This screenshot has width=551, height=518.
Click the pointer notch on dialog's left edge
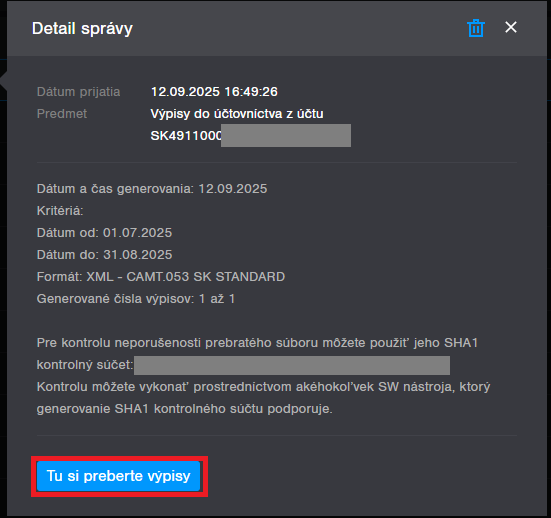[x=4, y=81]
